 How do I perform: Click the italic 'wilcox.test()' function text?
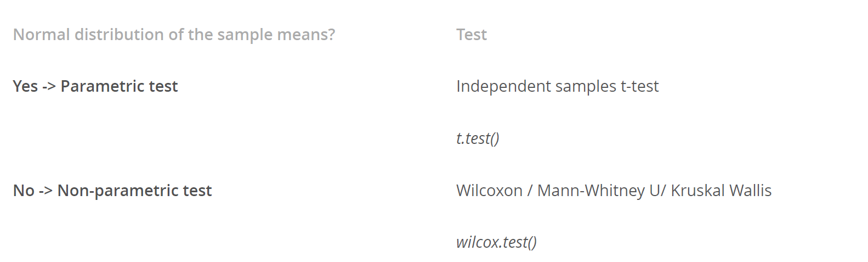coord(496,242)
